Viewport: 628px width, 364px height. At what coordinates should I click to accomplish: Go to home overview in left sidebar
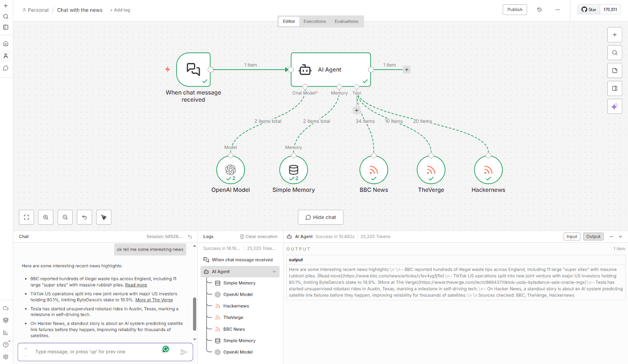click(x=6, y=44)
